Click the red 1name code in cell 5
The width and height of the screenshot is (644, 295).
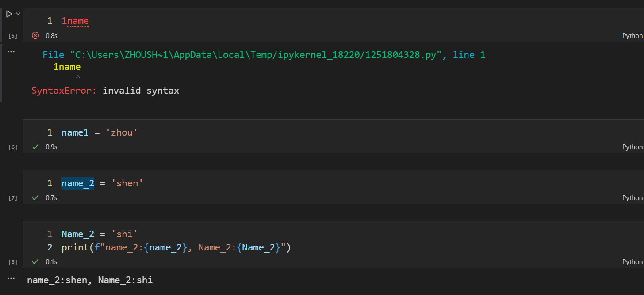coord(75,21)
